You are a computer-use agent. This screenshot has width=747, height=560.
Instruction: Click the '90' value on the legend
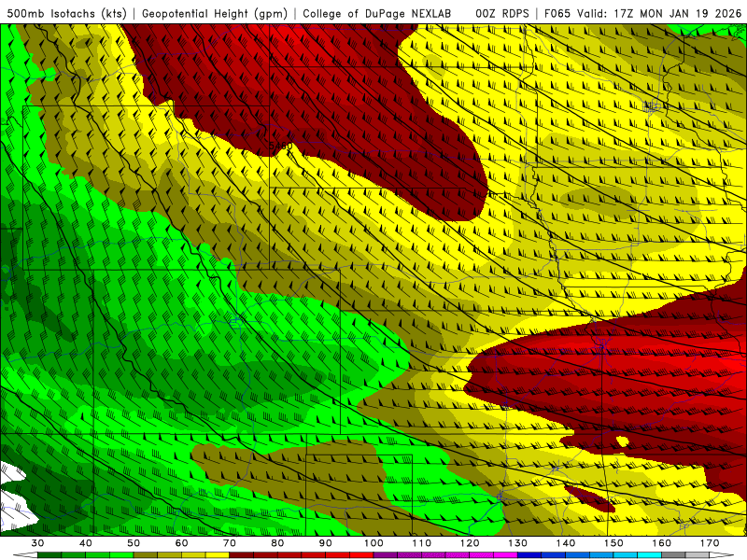325,543
